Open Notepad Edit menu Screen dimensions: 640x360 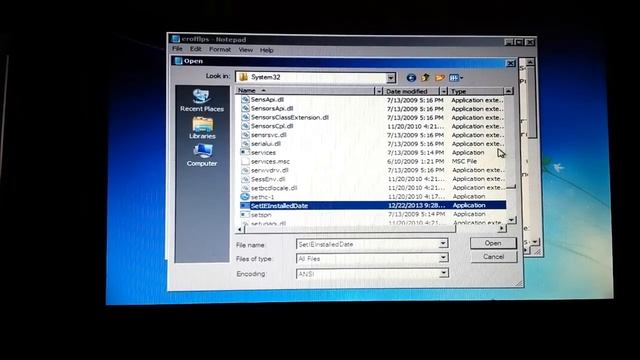click(196, 49)
